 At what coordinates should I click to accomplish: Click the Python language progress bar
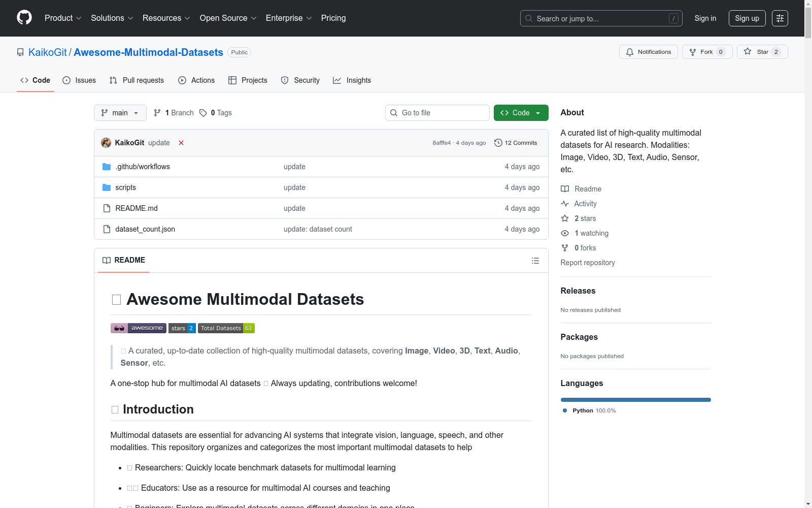636,400
